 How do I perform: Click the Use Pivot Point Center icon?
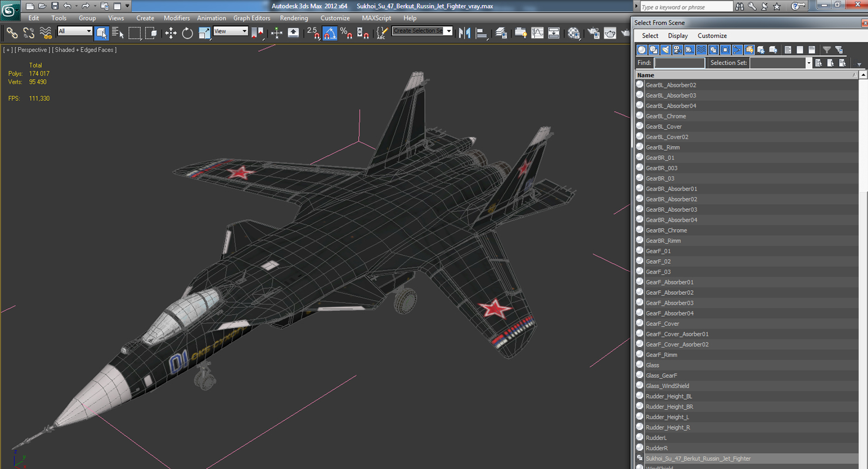[257, 33]
